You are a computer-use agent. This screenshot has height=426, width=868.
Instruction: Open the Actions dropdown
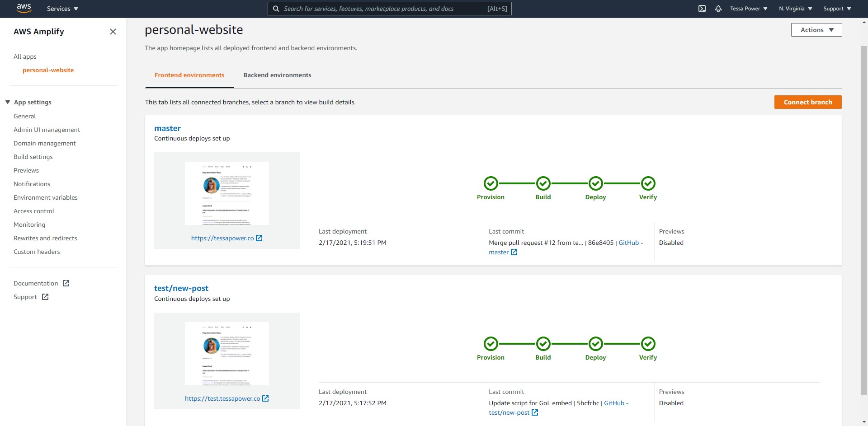pyautogui.click(x=816, y=30)
